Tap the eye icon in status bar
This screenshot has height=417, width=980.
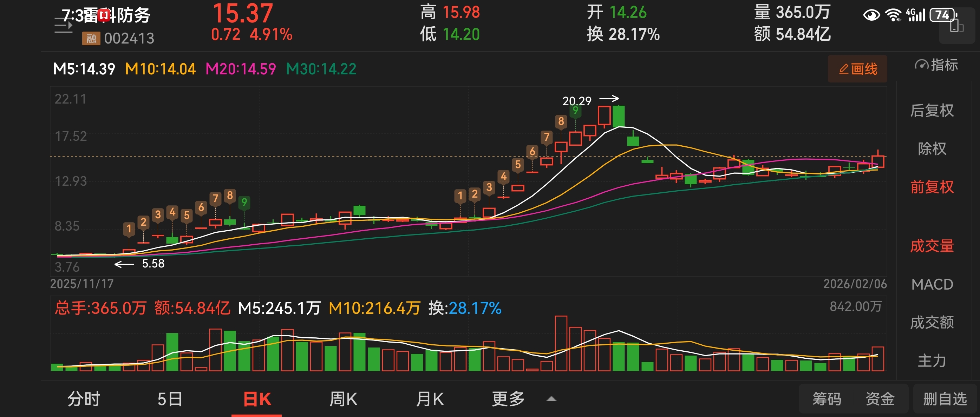click(x=871, y=15)
